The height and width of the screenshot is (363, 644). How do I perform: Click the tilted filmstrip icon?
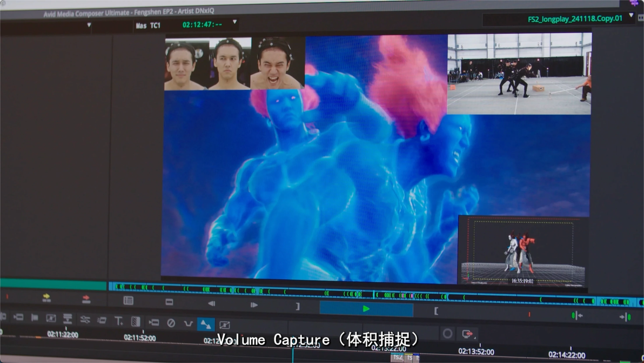102,320
